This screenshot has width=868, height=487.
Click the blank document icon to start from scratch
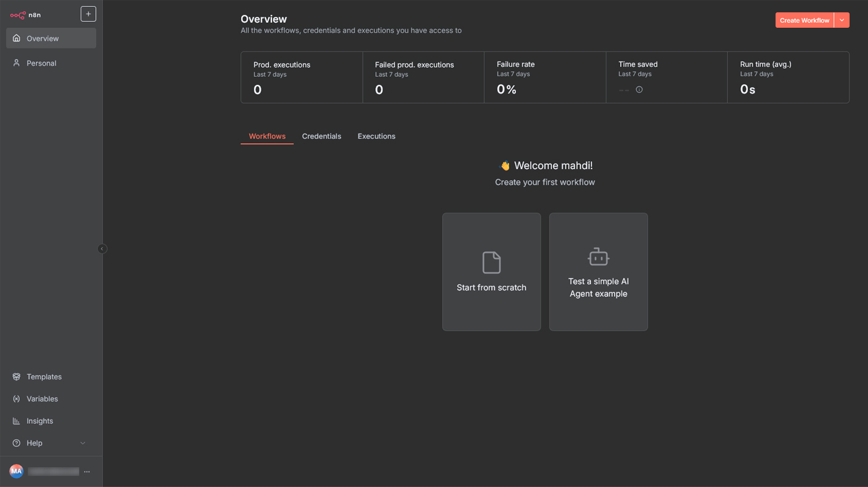click(x=491, y=262)
